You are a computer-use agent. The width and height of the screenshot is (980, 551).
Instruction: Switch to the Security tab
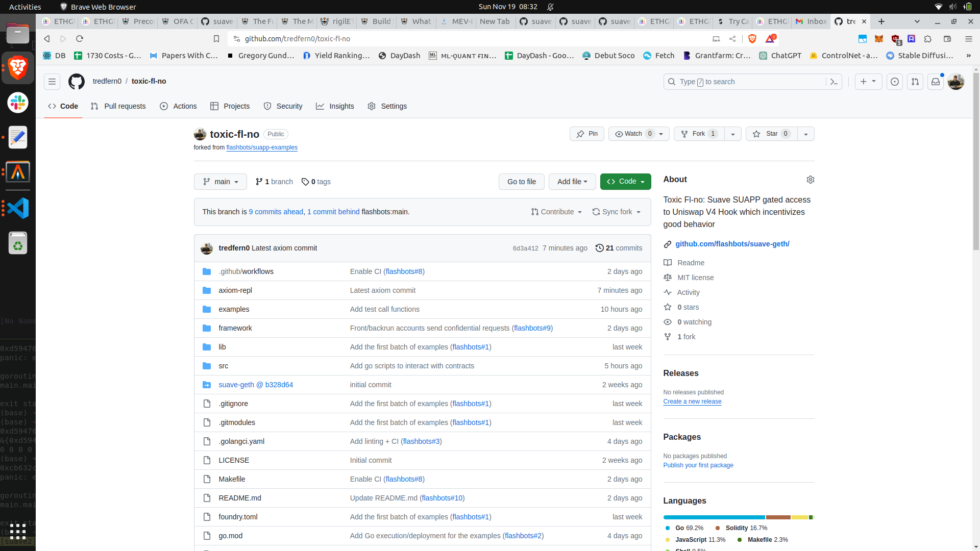pyautogui.click(x=283, y=106)
